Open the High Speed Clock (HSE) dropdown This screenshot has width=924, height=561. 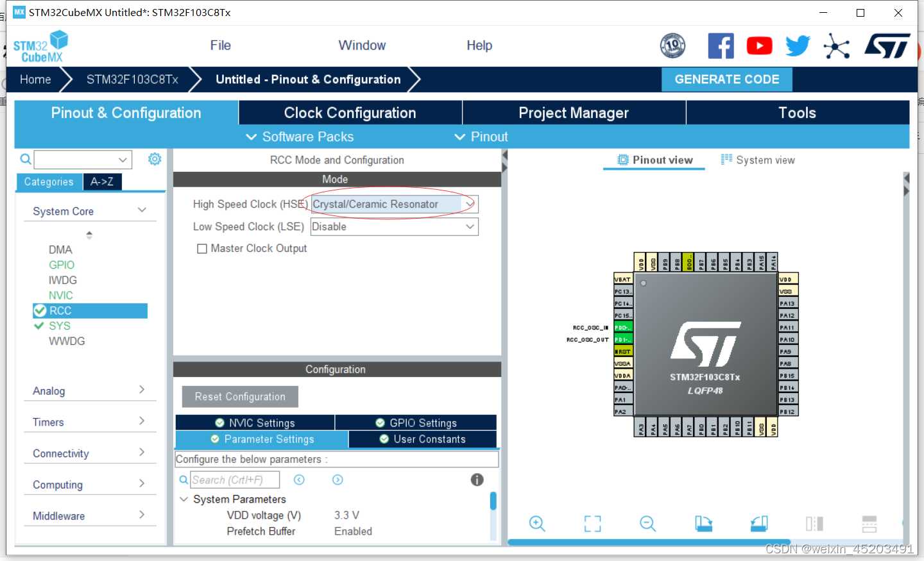[x=395, y=205]
